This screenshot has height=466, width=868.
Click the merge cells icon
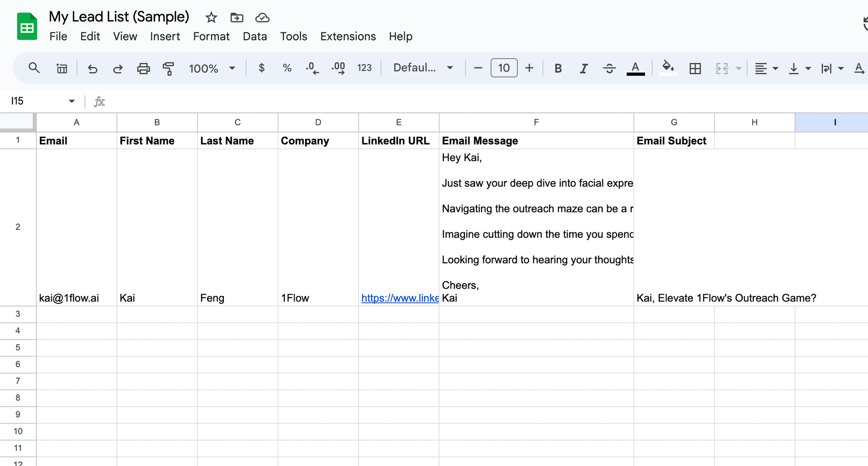pos(722,68)
